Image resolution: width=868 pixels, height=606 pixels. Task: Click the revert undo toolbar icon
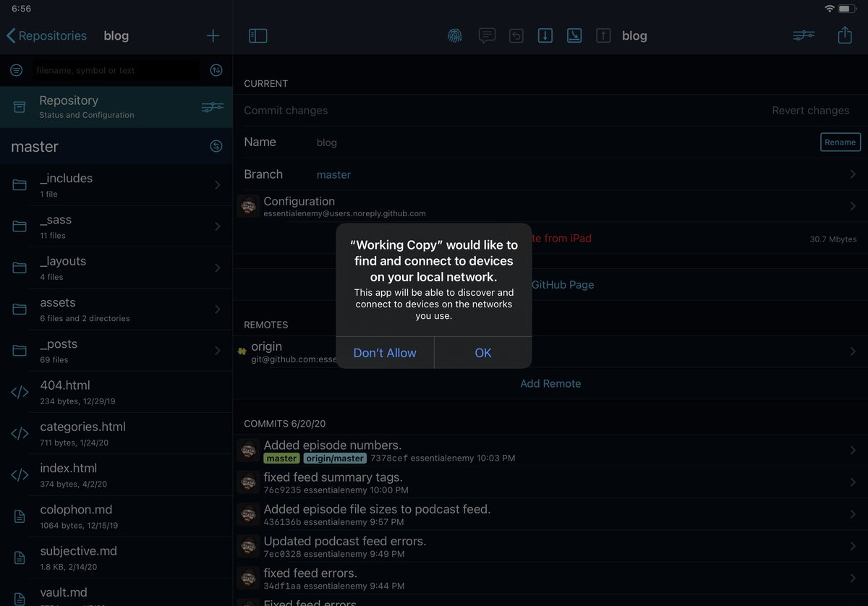click(x=516, y=35)
